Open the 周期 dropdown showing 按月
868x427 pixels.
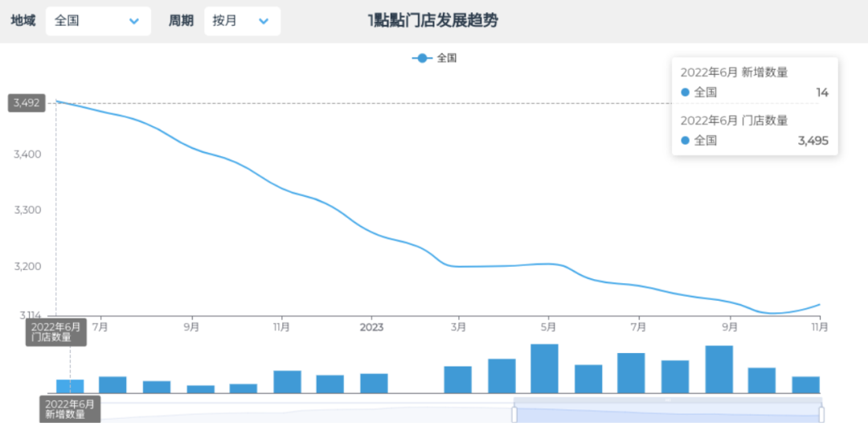pos(242,21)
